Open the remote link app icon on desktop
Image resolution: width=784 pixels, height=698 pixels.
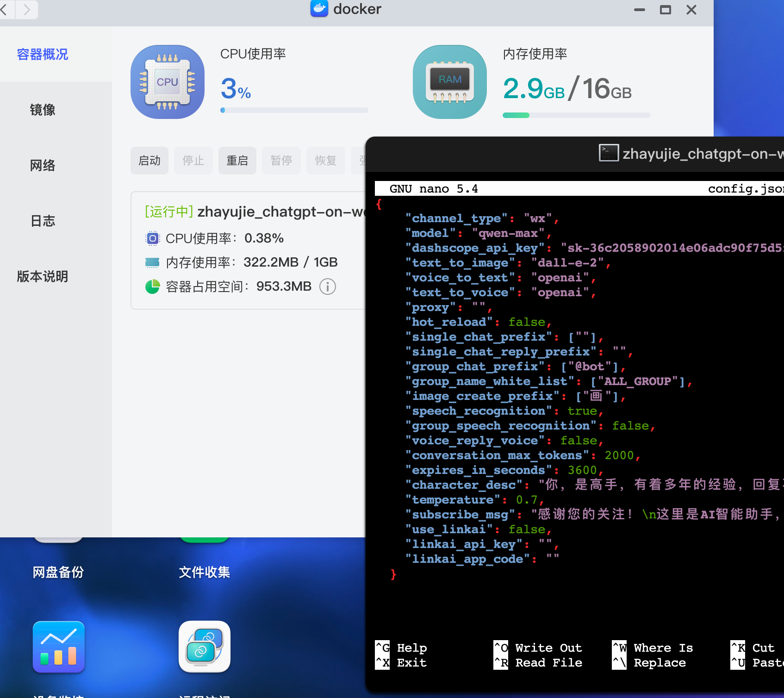(205, 647)
